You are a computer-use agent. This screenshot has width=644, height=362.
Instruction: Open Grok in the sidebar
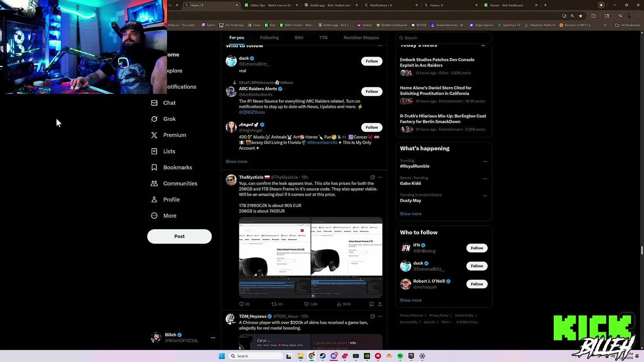(164, 119)
